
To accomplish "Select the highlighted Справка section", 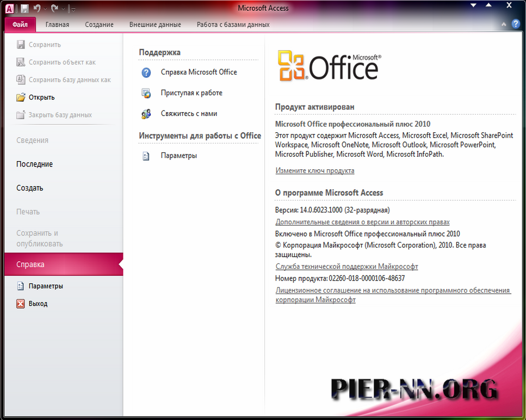I will (64, 264).
